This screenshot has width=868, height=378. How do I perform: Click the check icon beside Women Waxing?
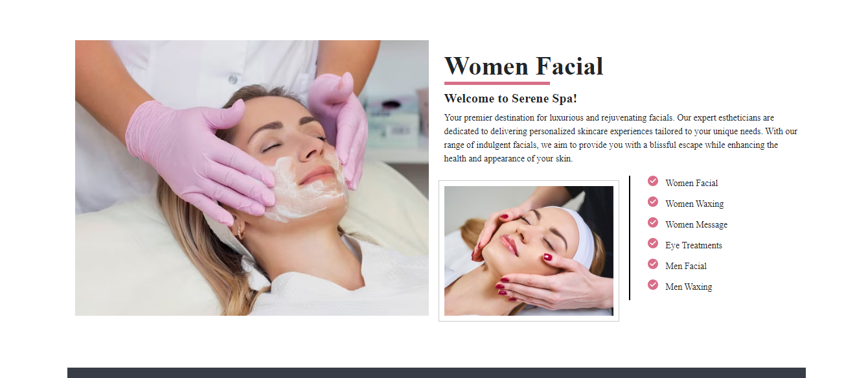click(x=653, y=202)
